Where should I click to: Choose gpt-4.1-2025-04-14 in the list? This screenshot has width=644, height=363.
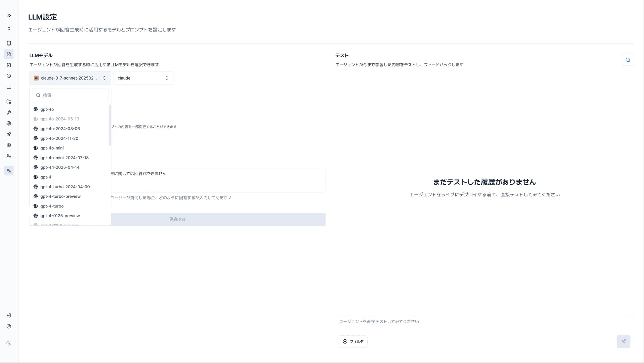[x=60, y=167]
